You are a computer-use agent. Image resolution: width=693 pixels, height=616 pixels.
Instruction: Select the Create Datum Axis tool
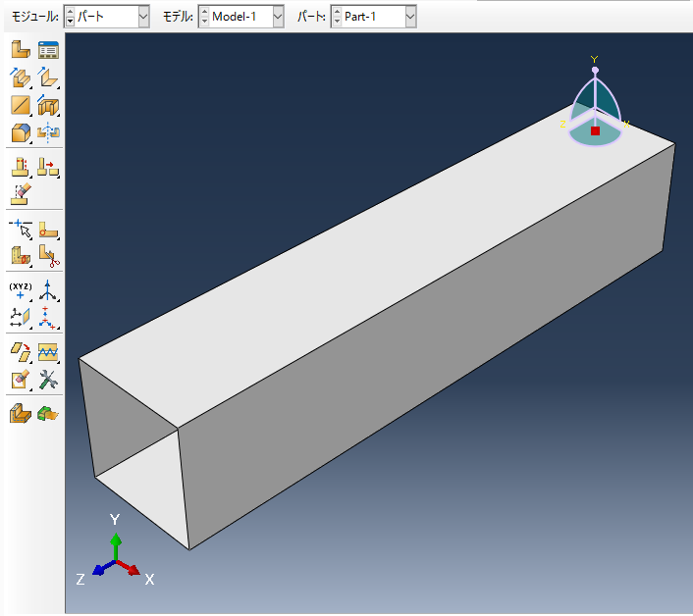pos(47,289)
